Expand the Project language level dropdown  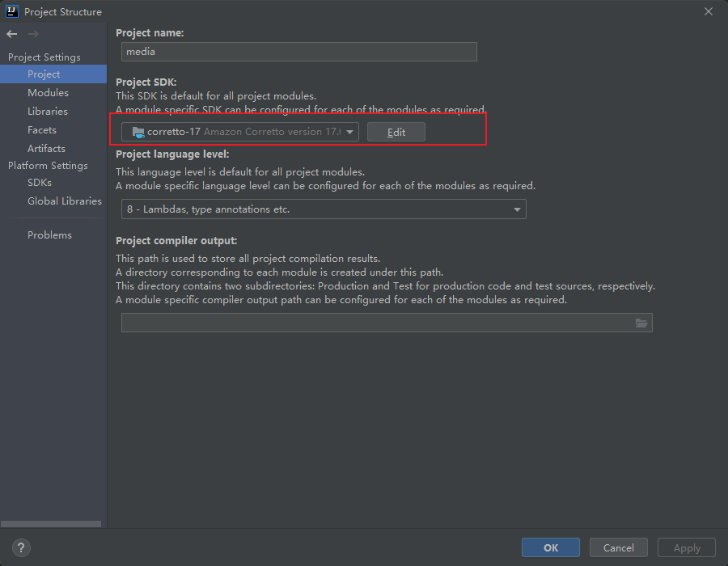coord(517,209)
